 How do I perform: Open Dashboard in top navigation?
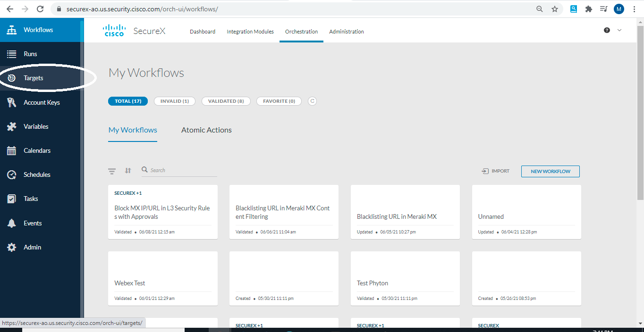point(203,32)
